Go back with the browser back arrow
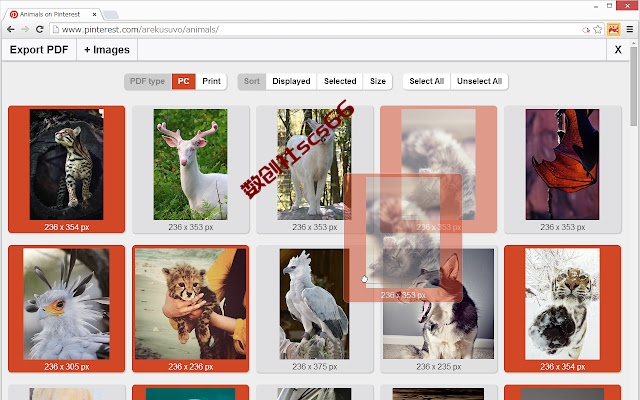640x400 pixels. pyautogui.click(x=11, y=29)
